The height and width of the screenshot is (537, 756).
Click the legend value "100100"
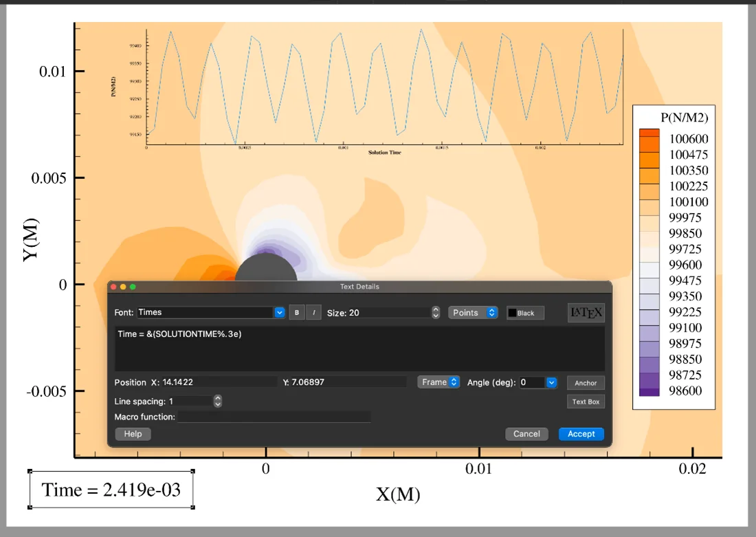coord(689,201)
